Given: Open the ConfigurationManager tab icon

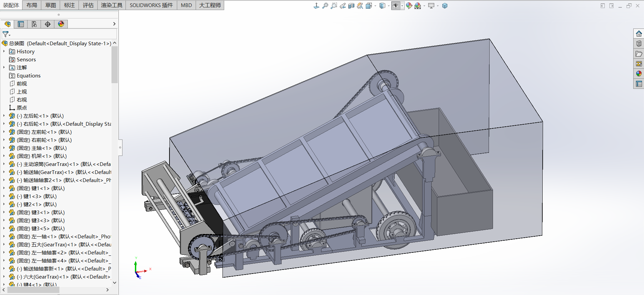Looking at the screenshot, I should coord(34,24).
